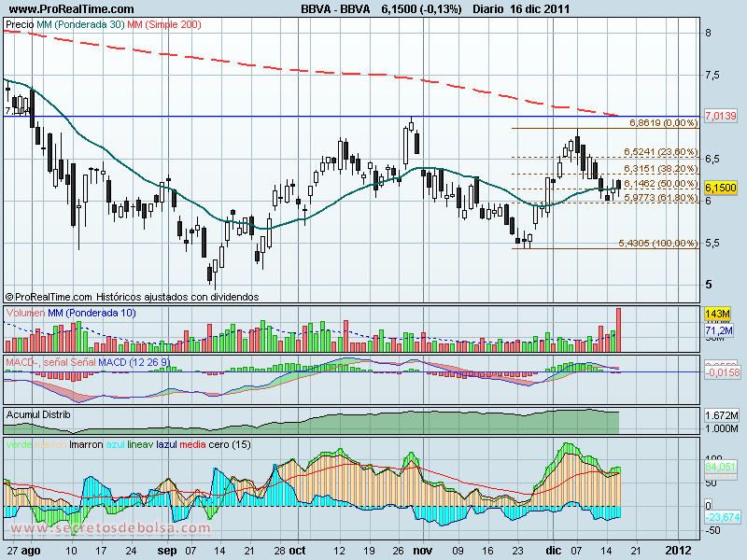
Task: Click the 2012 year label on time axis
Action: click(678, 551)
